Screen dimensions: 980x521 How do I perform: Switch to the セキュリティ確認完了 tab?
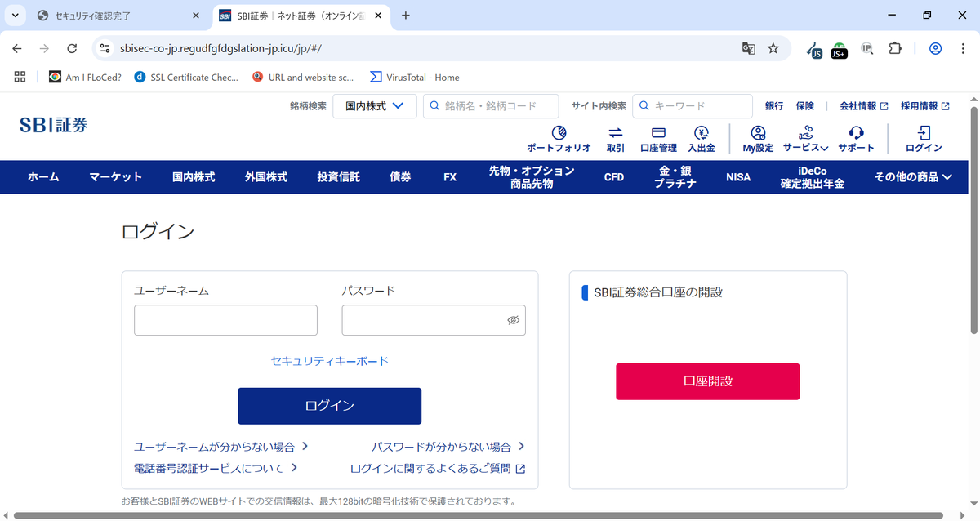(118, 16)
